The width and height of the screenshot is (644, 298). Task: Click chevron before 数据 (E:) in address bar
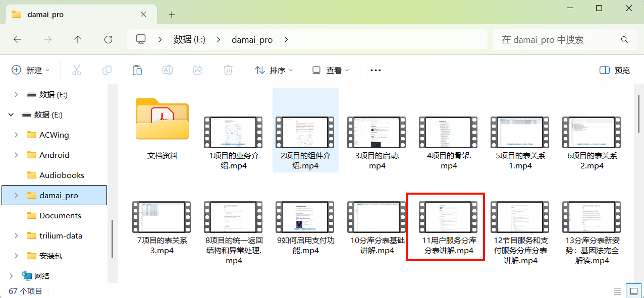point(160,39)
